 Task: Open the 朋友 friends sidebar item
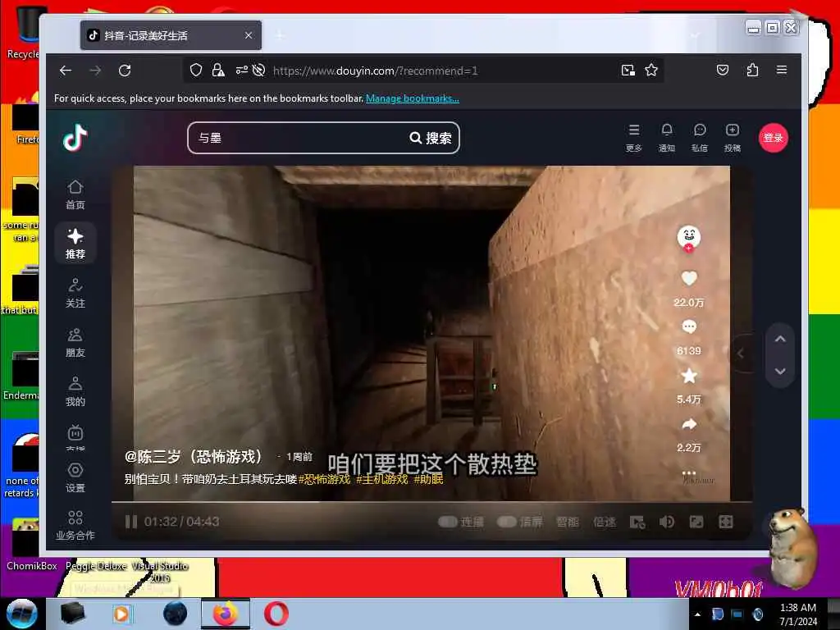(75, 343)
